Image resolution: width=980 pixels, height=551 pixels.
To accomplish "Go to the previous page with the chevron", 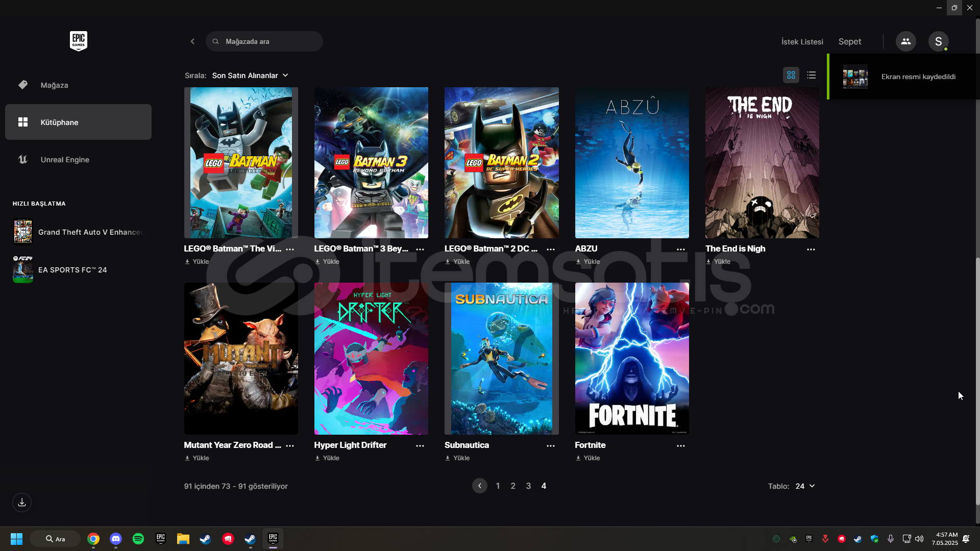I will click(479, 486).
